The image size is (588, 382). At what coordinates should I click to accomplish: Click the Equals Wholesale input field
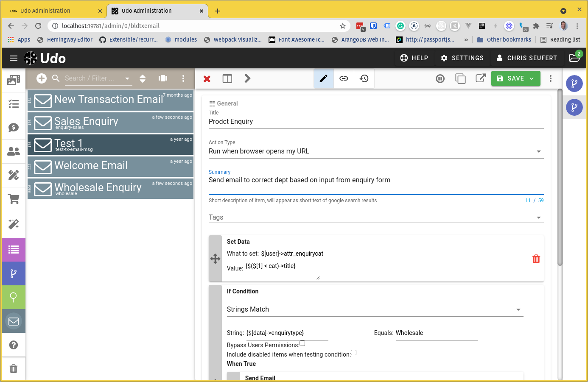point(437,333)
